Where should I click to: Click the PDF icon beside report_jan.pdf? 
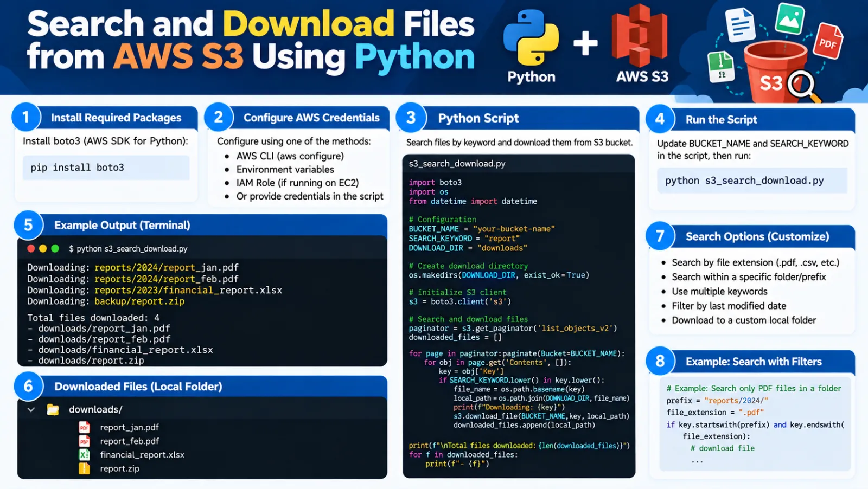click(x=84, y=427)
